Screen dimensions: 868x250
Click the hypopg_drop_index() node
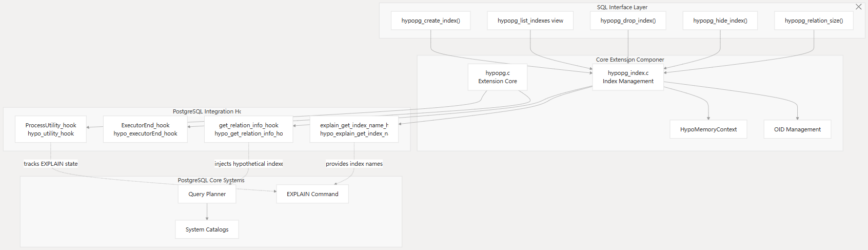628,21
